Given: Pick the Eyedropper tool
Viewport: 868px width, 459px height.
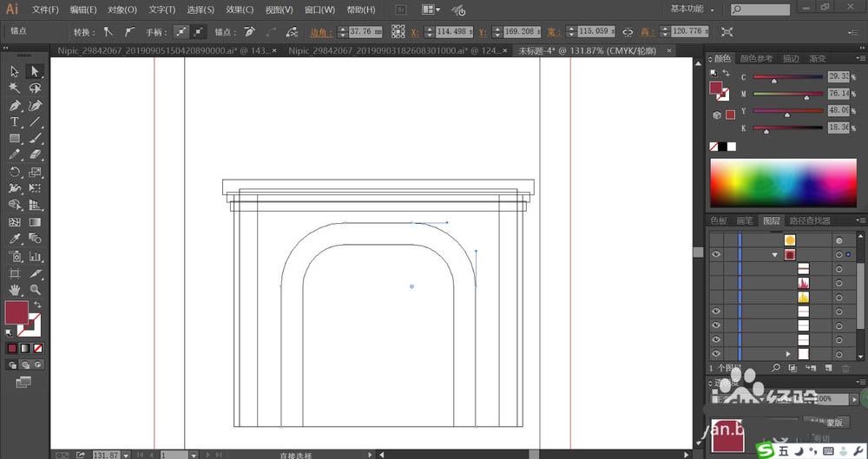Looking at the screenshot, I should click(x=15, y=239).
